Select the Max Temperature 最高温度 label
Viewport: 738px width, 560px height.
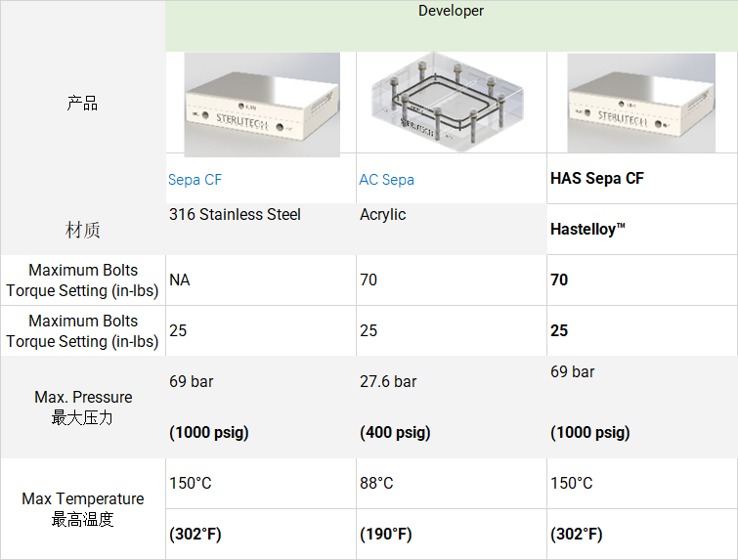click(x=83, y=509)
